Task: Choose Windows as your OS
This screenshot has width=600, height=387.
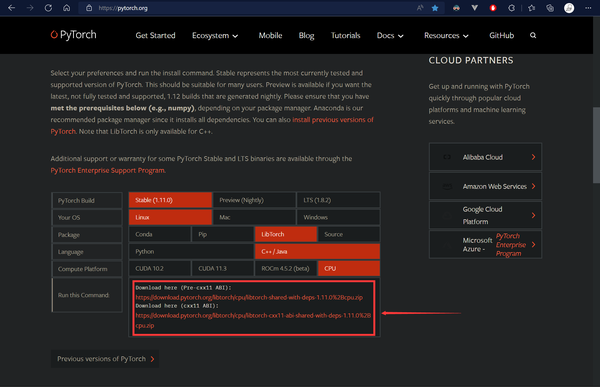Action: (x=338, y=217)
